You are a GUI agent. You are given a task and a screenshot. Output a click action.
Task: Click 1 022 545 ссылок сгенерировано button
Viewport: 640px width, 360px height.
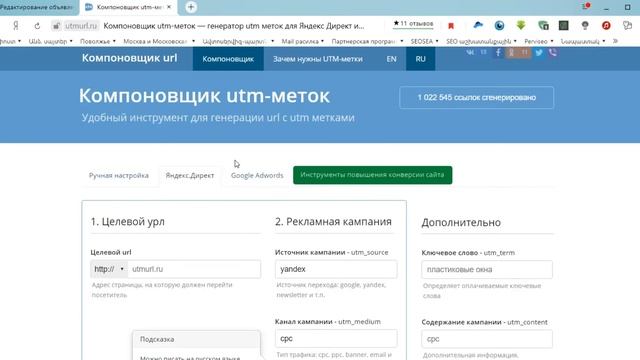476,98
